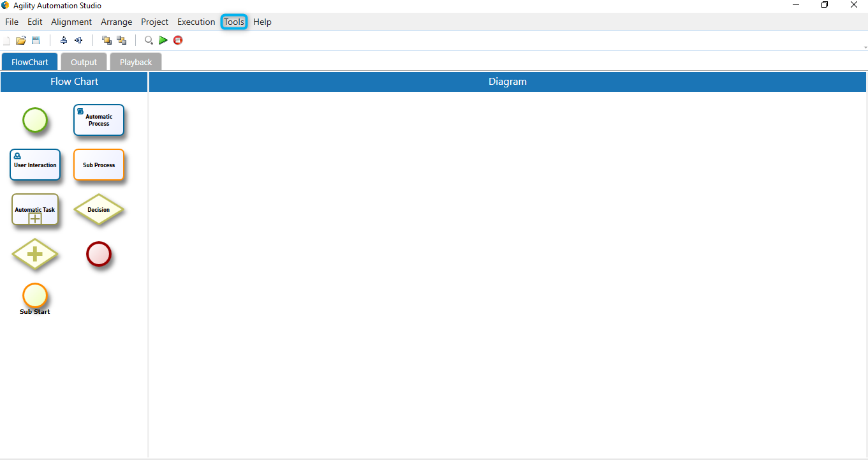This screenshot has height=460, width=868.
Task: Select the Automatic Process shape
Action: [x=99, y=120]
